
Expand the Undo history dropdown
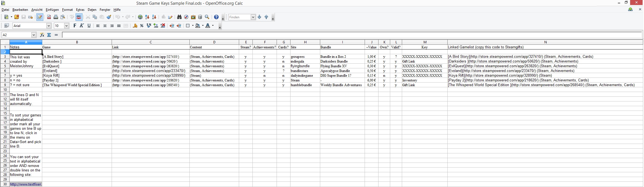point(123,17)
